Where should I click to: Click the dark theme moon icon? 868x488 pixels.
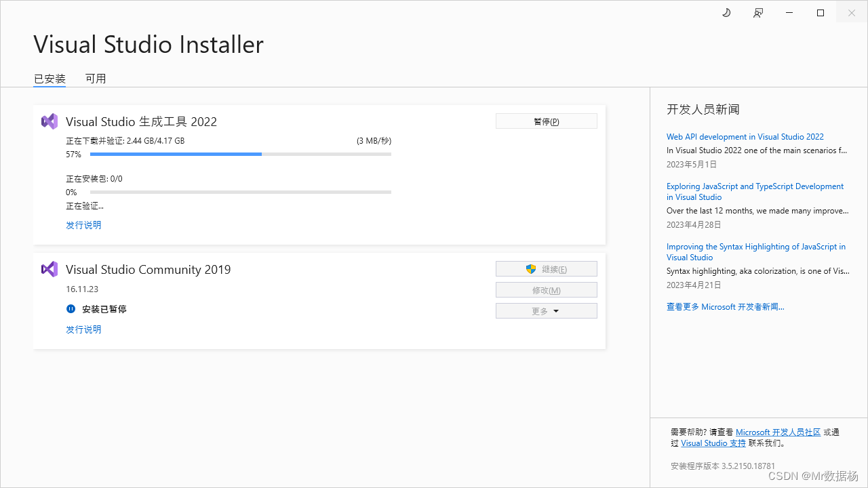(x=726, y=12)
